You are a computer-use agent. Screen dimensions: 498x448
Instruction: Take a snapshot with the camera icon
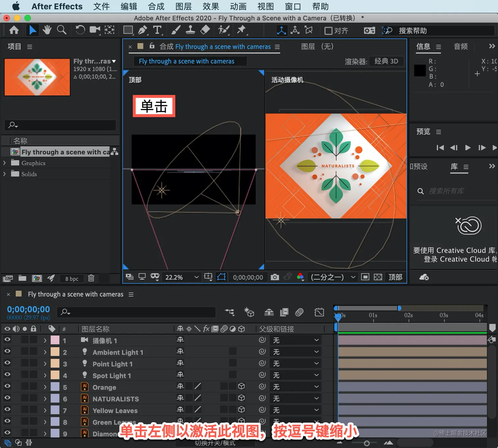(275, 277)
